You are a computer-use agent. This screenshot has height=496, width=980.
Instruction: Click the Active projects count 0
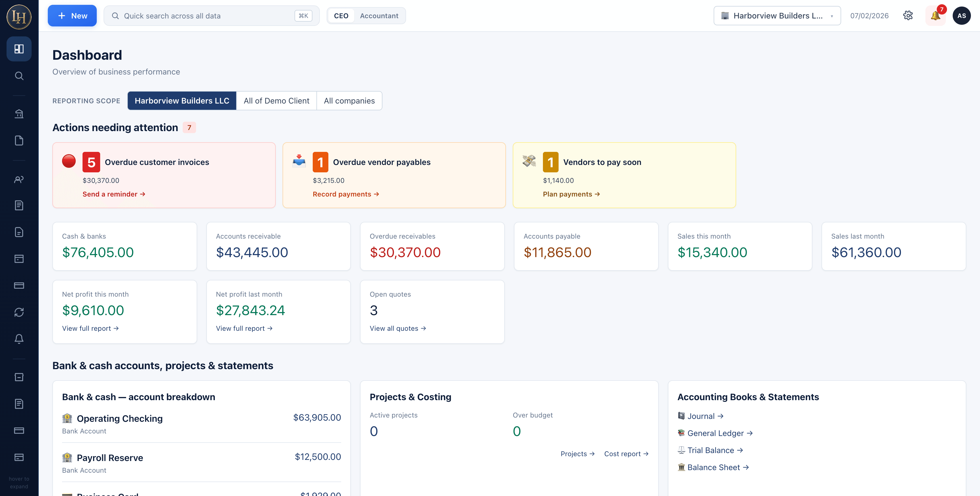coord(374,431)
